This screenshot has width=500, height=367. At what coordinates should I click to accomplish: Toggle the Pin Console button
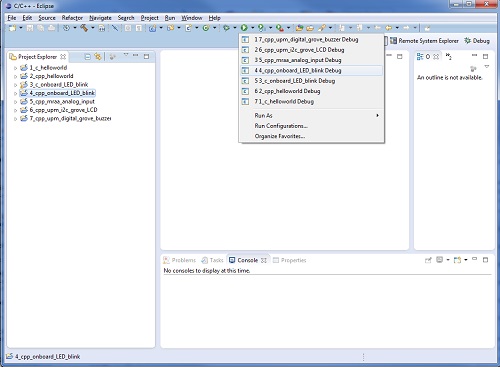pyautogui.click(x=428, y=260)
